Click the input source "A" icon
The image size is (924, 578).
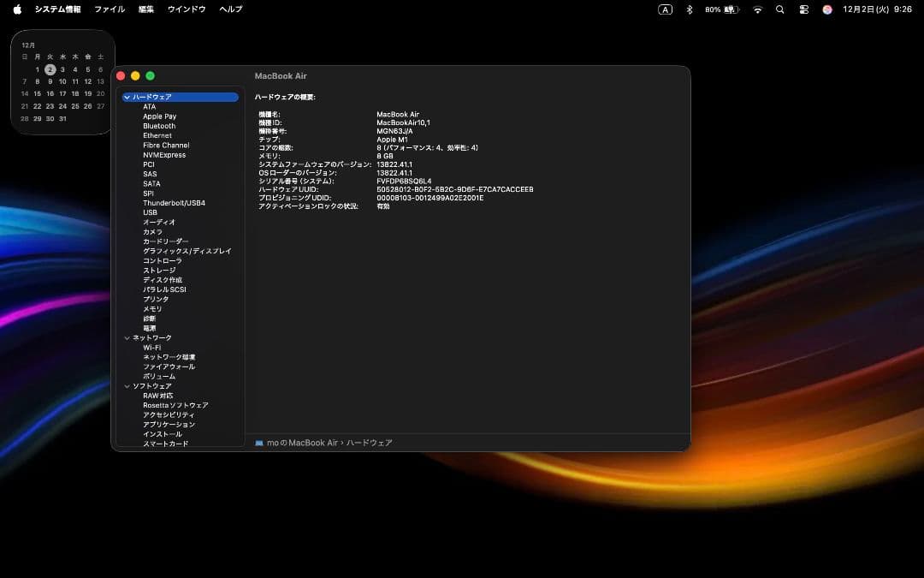point(664,9)
